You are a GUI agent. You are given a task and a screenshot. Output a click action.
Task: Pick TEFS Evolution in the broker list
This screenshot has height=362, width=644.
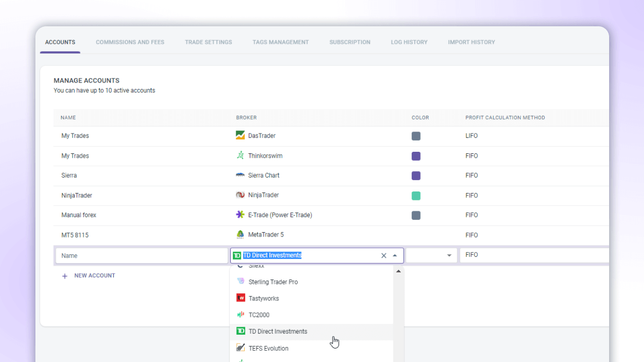click(268, 349)
